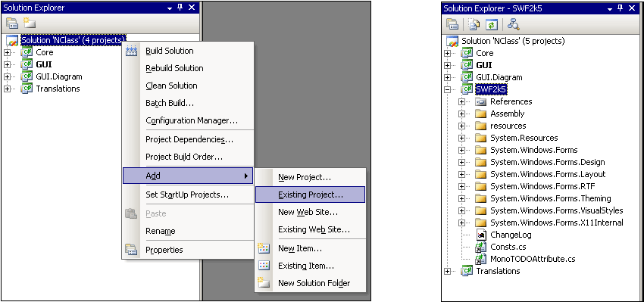Collapse the SWF2k5 project node
This screenshot has height=302, width=644.
[x=448, y=89]
